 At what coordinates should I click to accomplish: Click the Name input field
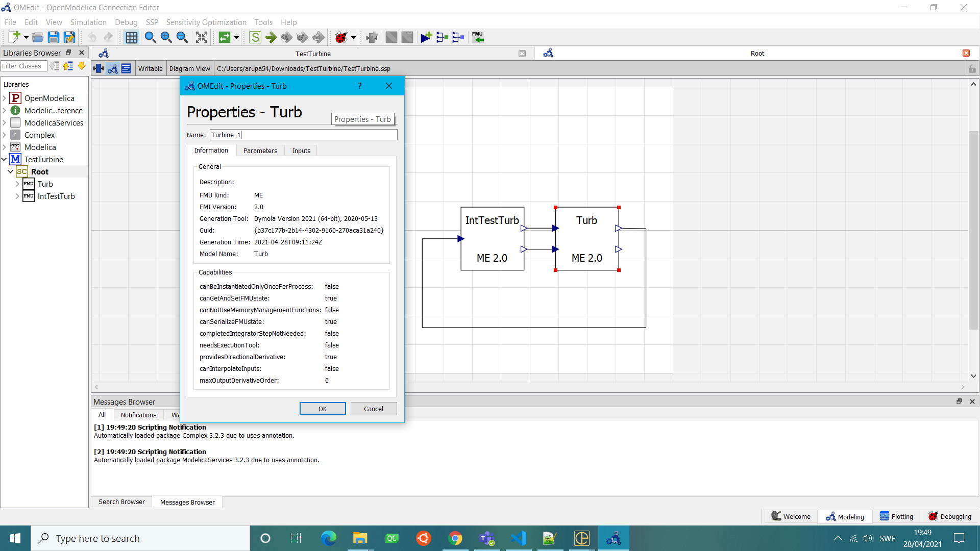tap(303, 135)
